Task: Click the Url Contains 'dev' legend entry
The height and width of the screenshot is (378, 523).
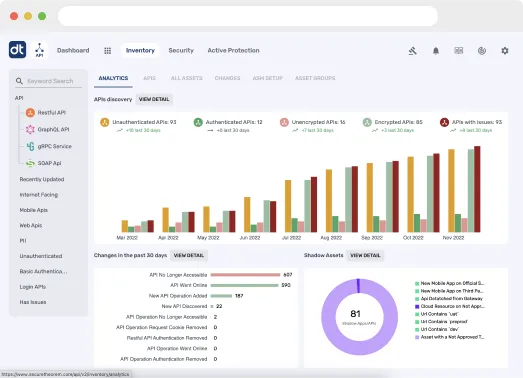Action: pyautogui.click(x=437, y=329)
